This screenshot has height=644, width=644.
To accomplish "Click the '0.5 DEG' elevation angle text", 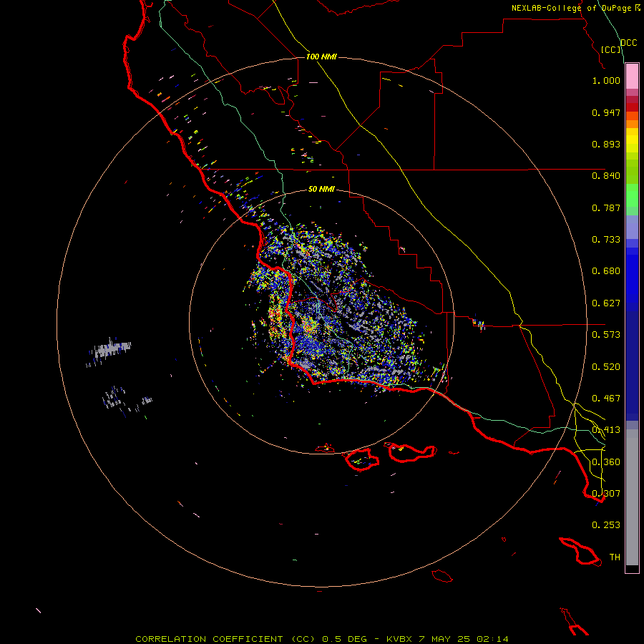I will click(346, 639).
